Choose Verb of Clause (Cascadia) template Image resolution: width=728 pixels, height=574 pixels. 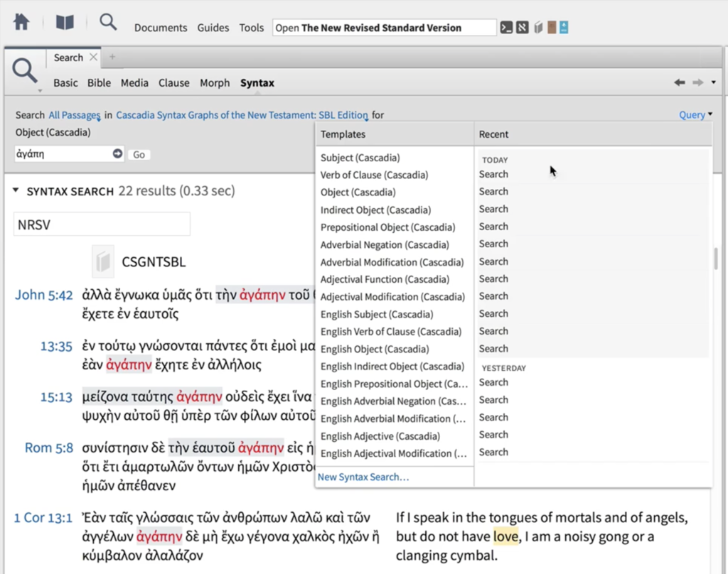pos(374,175)
